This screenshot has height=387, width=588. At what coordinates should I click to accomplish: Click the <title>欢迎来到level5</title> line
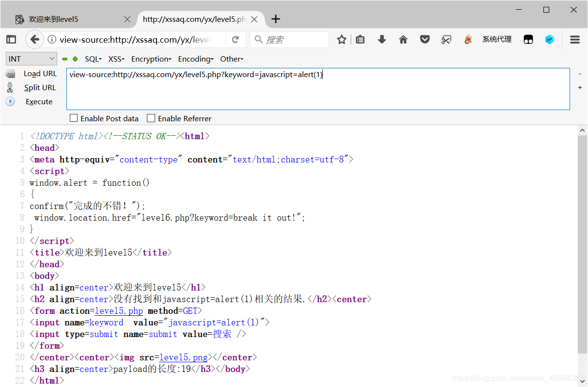tap(101, 253)
